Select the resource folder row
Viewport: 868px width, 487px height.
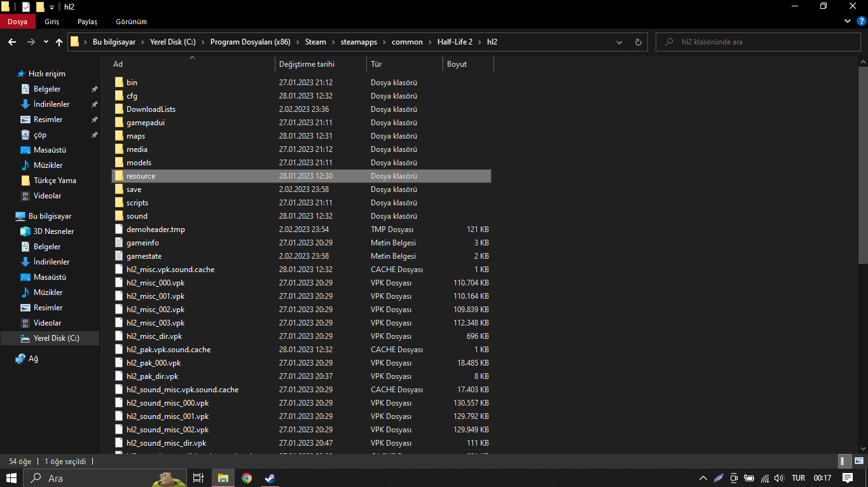[x=301, y=176]
